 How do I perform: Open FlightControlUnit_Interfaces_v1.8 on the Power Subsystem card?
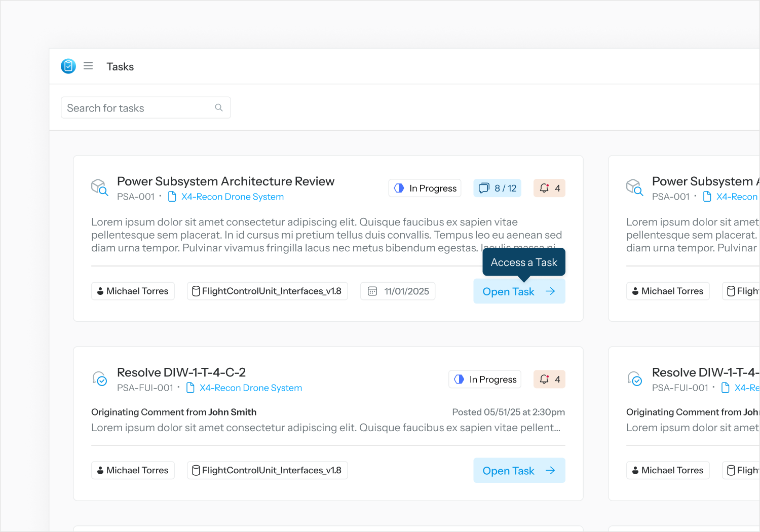click(x=267, y=291)
